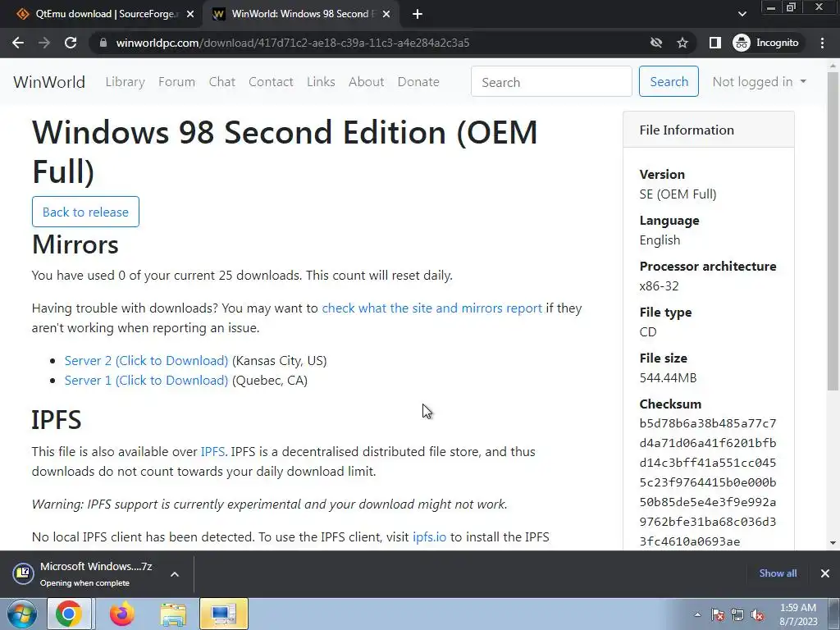The image size is (840, 630).
Task: Click the x86-32 architecture value
Action: (x=659, y=286)
